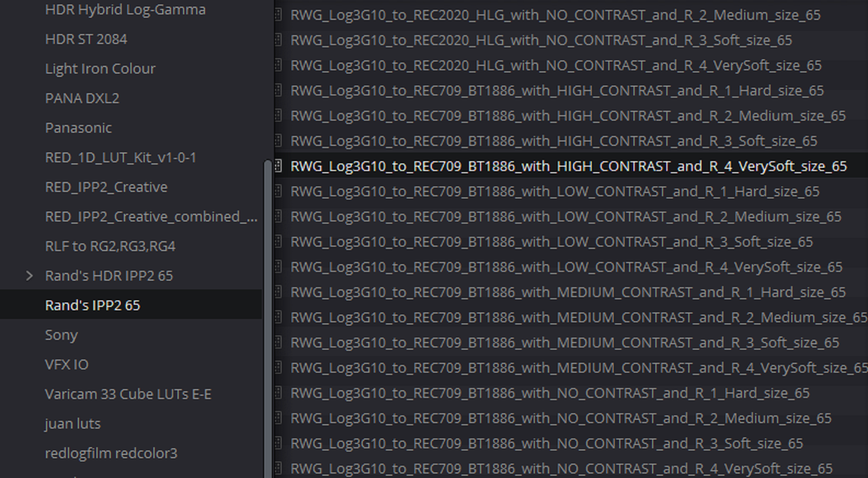Click LUT icon beside LOW_CONTRAST R_1_Hard
The height and width of the screenshot is (478, 868).
coord(278,191)
